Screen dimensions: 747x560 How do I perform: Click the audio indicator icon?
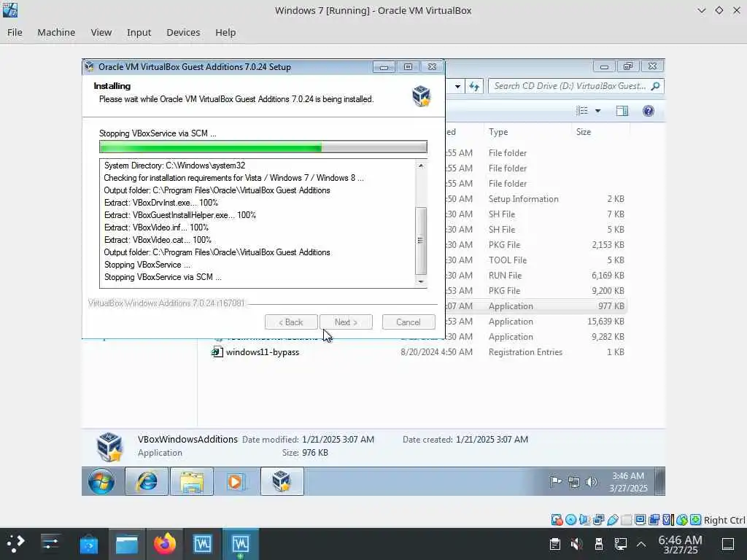click(584, 520)
